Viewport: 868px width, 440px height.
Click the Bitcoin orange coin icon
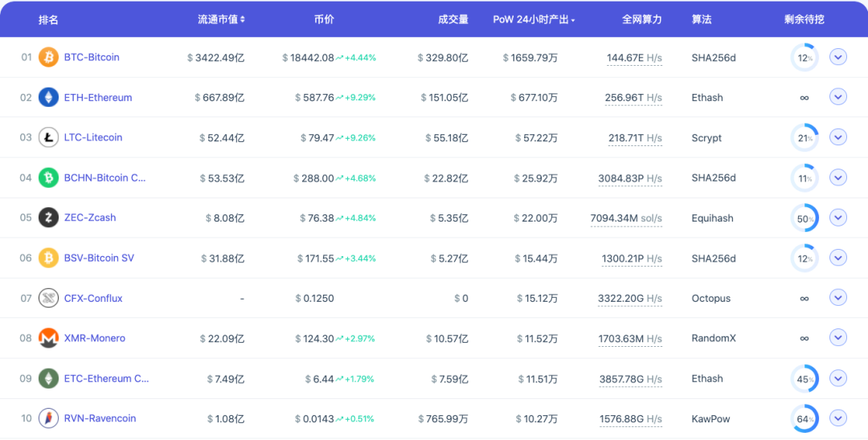(49, 58)
